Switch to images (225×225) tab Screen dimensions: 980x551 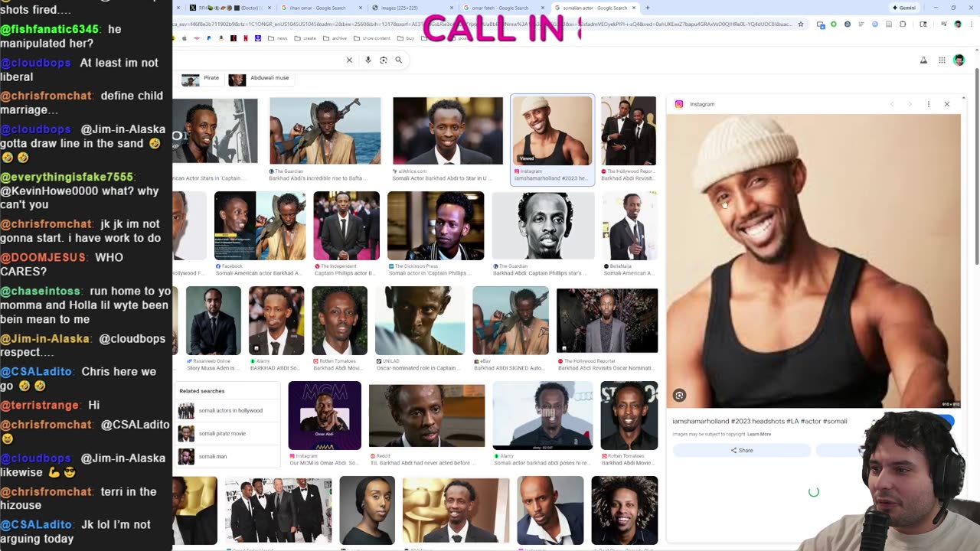pos(412,8)
